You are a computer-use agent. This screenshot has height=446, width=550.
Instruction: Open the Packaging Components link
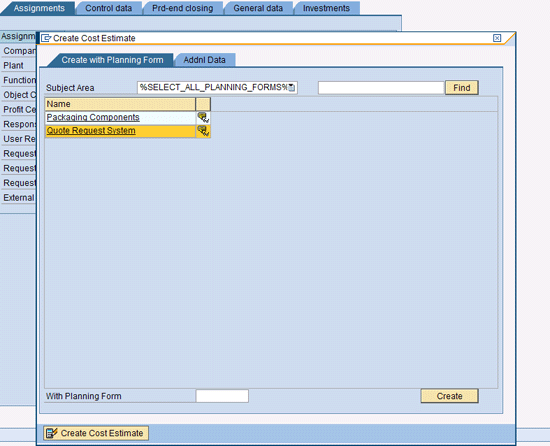point(93,117)
